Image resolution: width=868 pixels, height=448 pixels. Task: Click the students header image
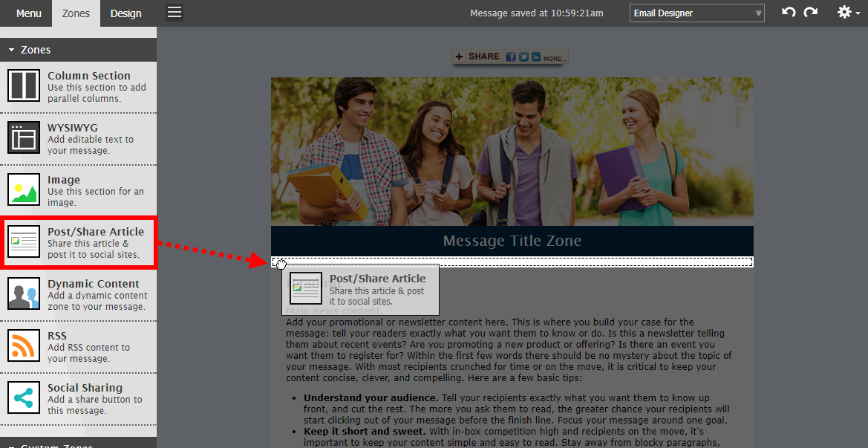click(512, 151)
